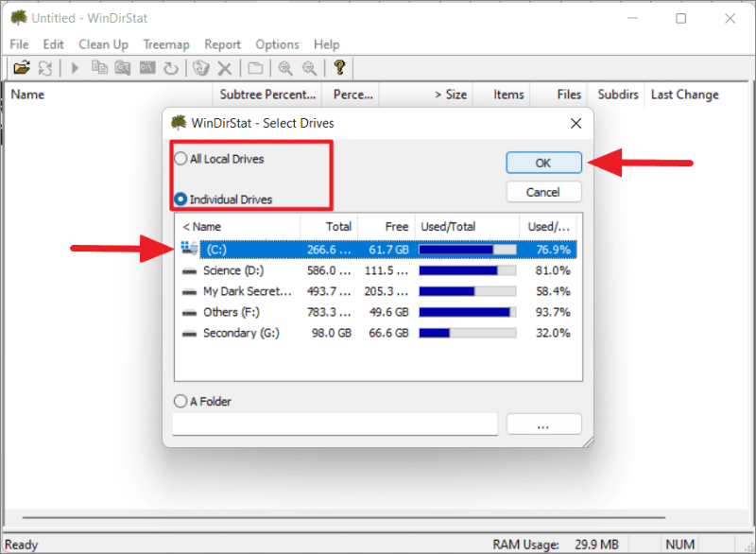Click the Zoom Out magnifier icon

pos(309,68)
